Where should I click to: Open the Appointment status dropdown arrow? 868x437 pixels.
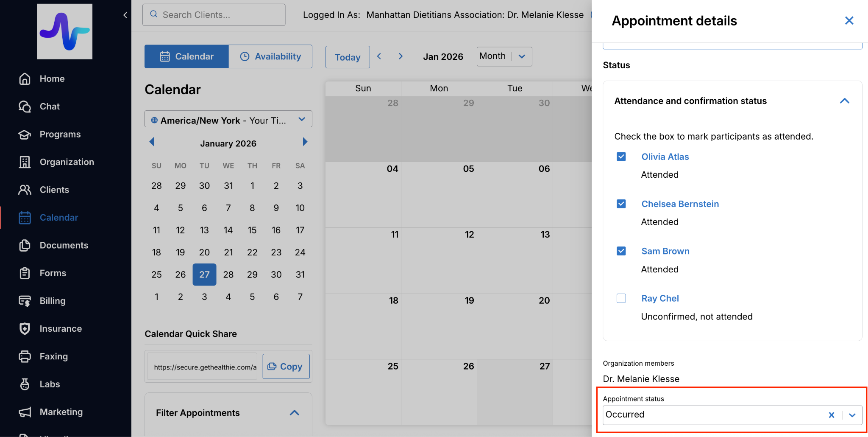pos(852,415)
